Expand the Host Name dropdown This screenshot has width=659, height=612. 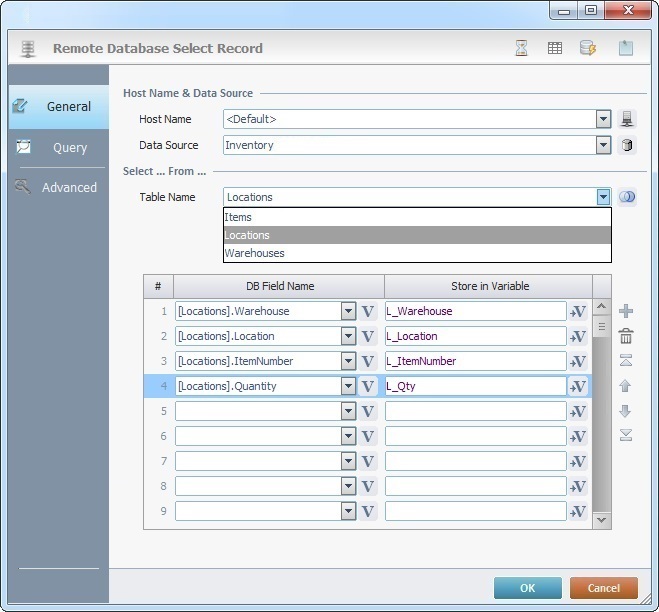pyautogui.click(x=603, y=119)
